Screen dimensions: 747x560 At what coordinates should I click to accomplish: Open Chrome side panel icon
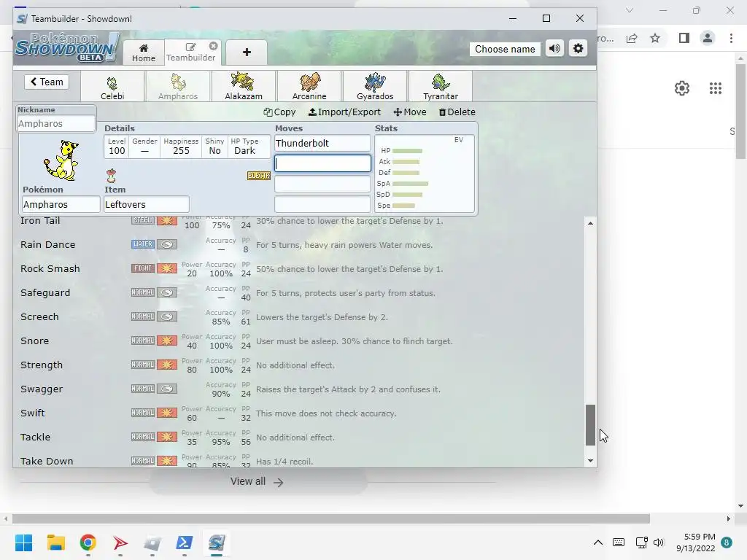684,38
